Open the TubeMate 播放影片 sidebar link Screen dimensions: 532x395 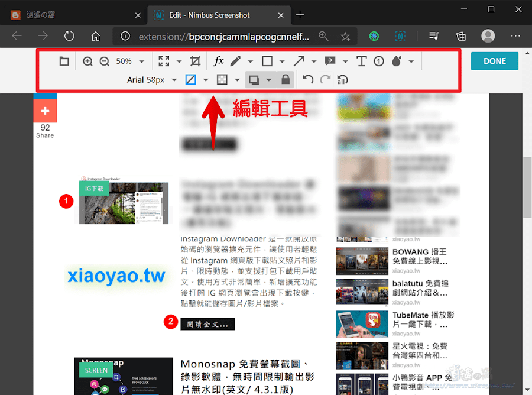423,319
